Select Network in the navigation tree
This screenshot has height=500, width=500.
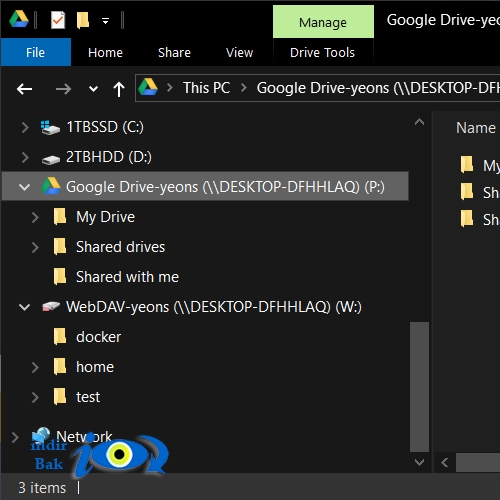click(84, 437)
